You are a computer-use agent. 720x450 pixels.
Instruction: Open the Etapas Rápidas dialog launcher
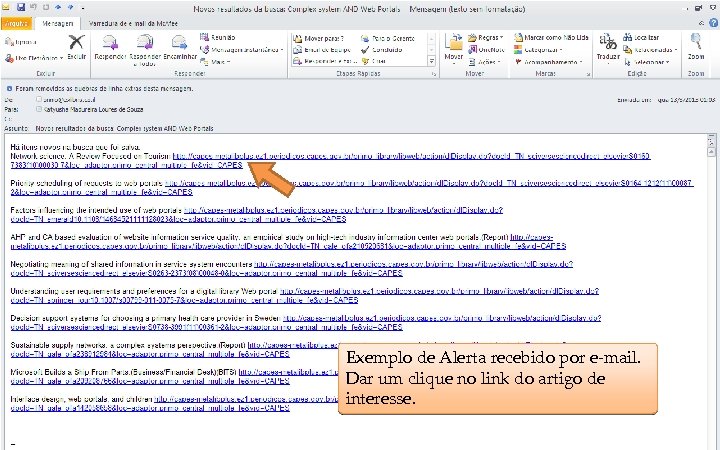pyautogui.click(x=434, y=74)
